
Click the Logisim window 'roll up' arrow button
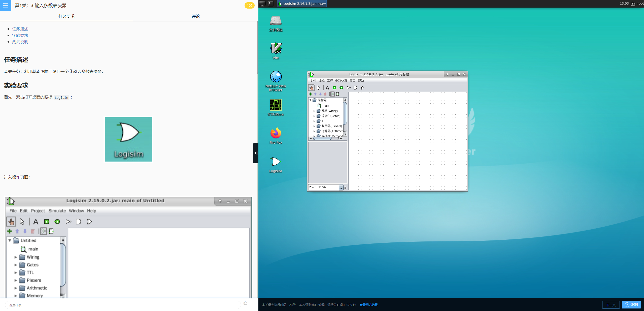448,74
